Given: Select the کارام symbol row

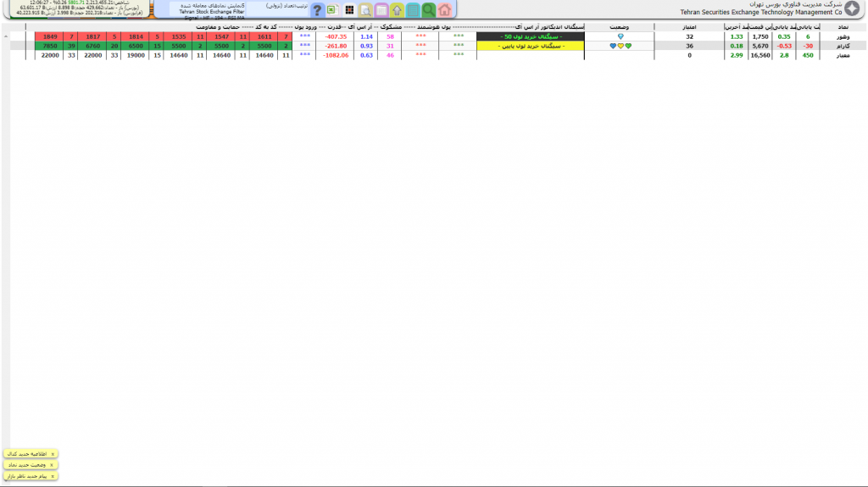Looking at the screenshot, I should pos(843,46).
